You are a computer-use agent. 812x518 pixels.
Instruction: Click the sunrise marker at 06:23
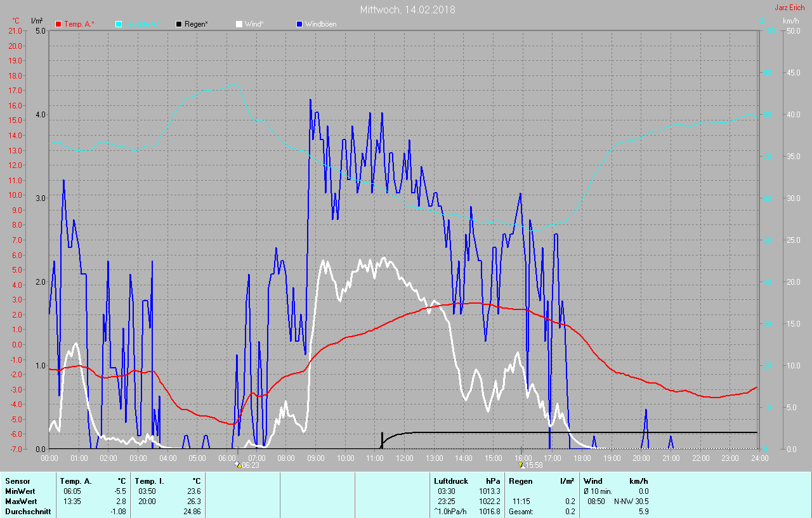coord(238,465)
